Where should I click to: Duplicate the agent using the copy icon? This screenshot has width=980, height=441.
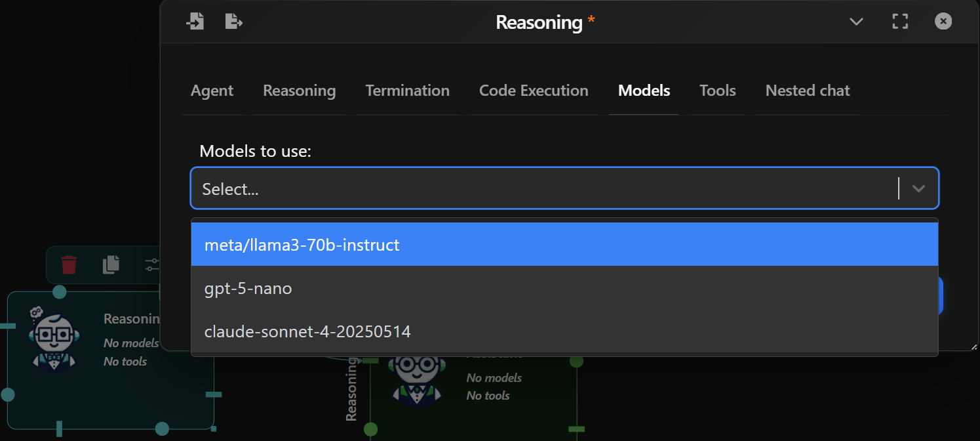click(110, 264)
